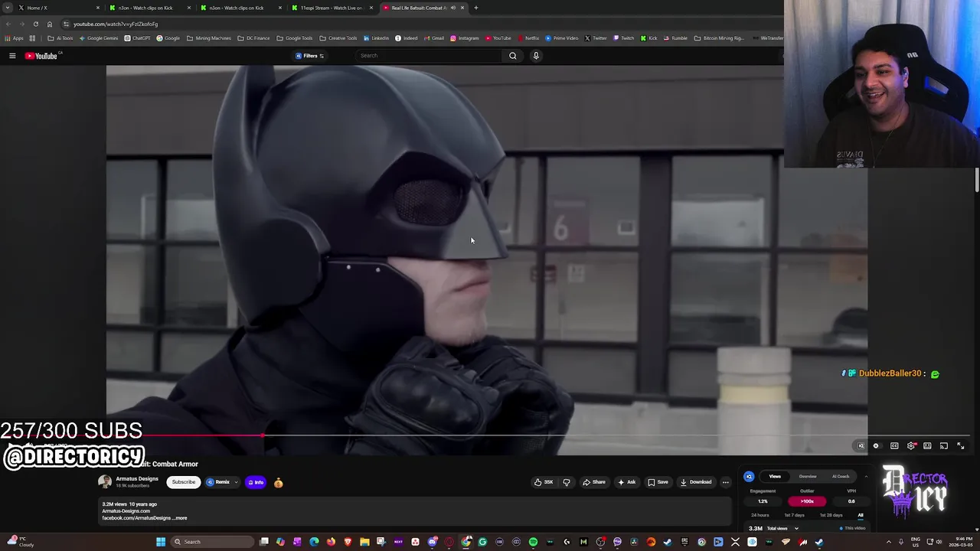Click the search magnifier button
The width and height of the screenshot is (980, 551).
click(513, 56)
